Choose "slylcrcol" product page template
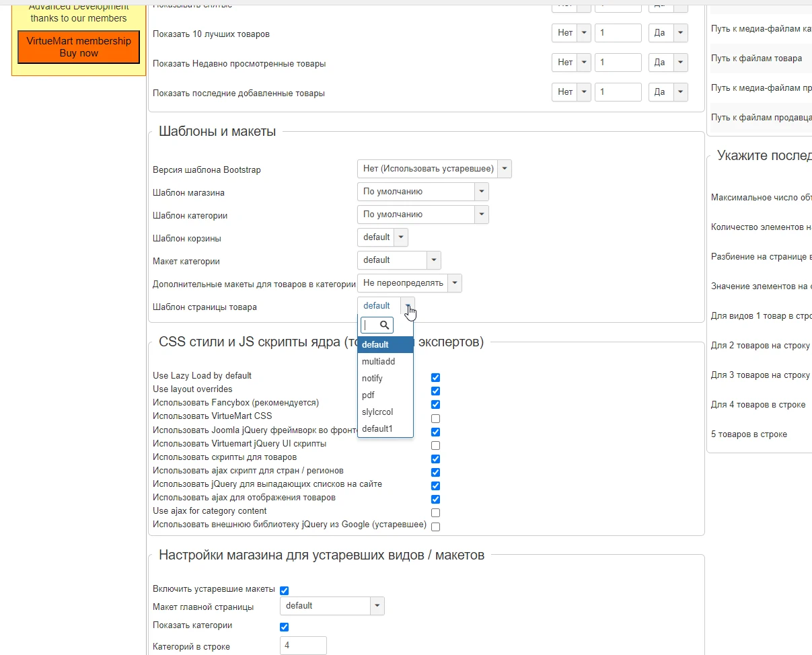 click(x=376, y=412)
